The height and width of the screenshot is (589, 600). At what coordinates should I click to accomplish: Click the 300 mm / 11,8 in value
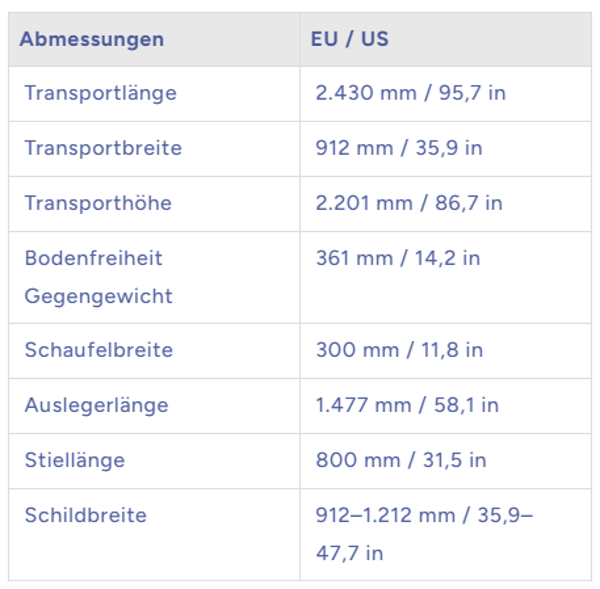(x=399, y=350)
